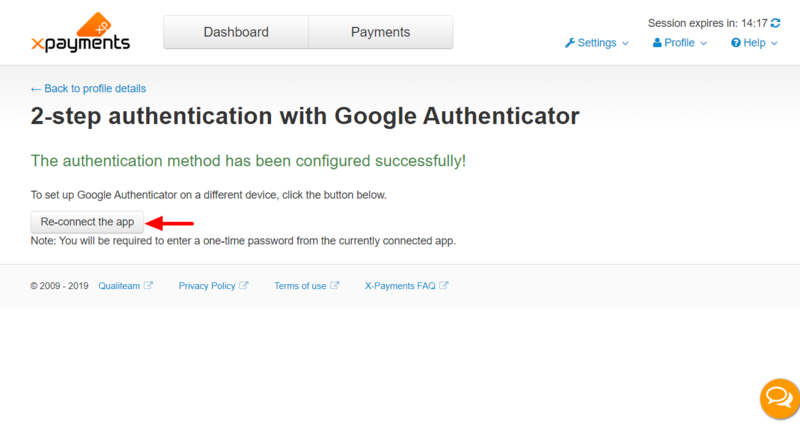
Task: Expand the Settings dropdown chevron
Action: (625, 43)
